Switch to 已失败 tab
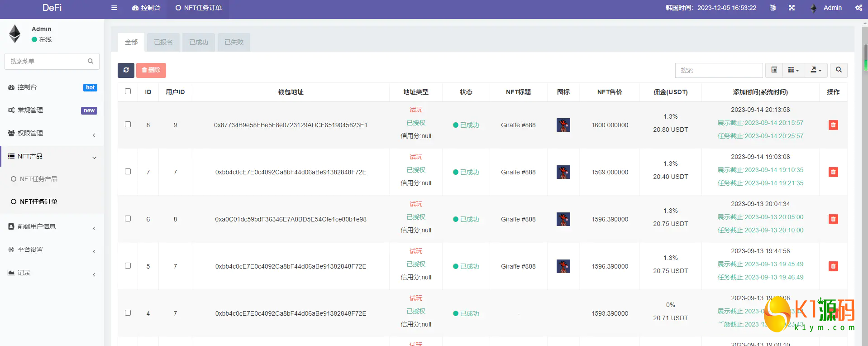868x346 pixels. (234, 42)
